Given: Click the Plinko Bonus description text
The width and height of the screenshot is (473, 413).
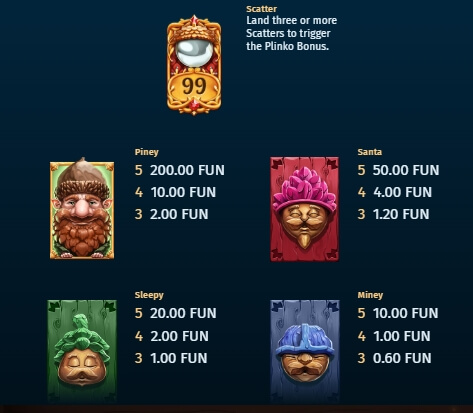Looking at the screenshot, I should [x=291, y=33].
